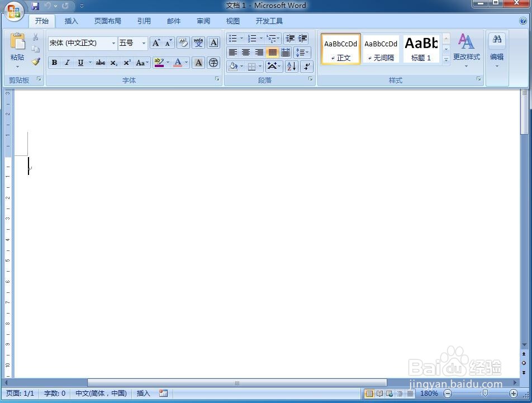Toggle Character Shading button
Screen dimensions: 532x403
point(198,63)
